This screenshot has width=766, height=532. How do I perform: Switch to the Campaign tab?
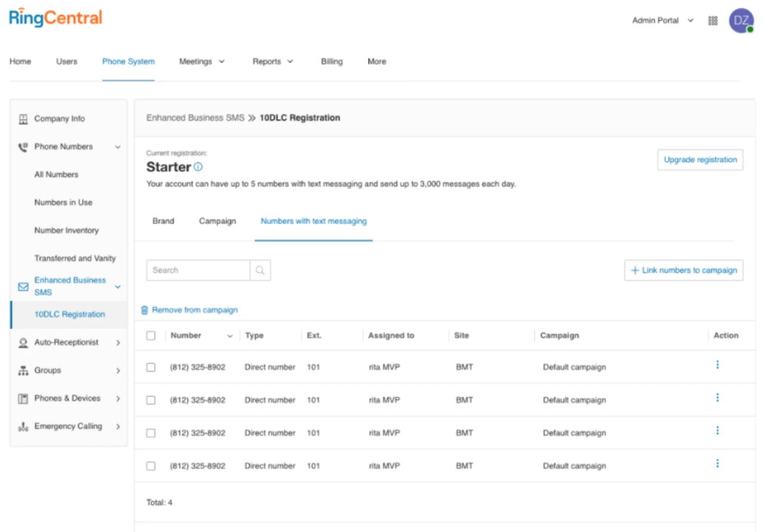point(217,221)
